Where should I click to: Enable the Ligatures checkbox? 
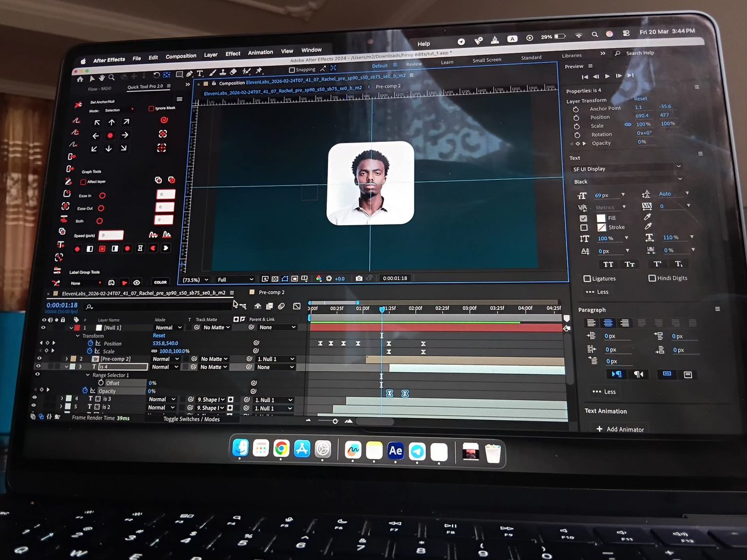coord(587,278)
